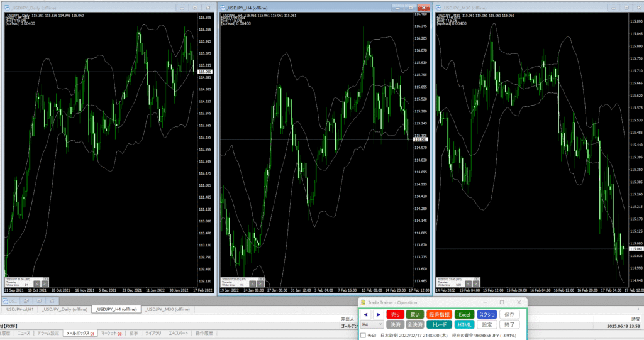The width and height of the screenshot is (644, 340).
Task: Click the 現在の資金 9608856 JPY balance text
Action: tap(484, 336)
